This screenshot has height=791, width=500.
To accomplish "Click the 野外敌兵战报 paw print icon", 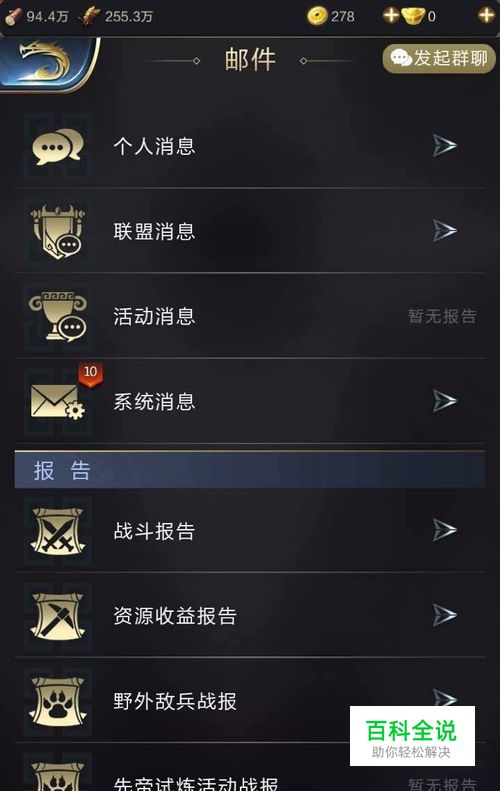I will pyautogui.click(x=58, y=701).
